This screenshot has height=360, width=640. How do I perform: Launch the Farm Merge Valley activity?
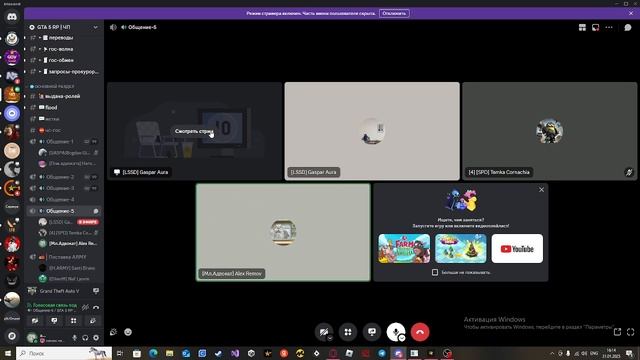point(404,249)
